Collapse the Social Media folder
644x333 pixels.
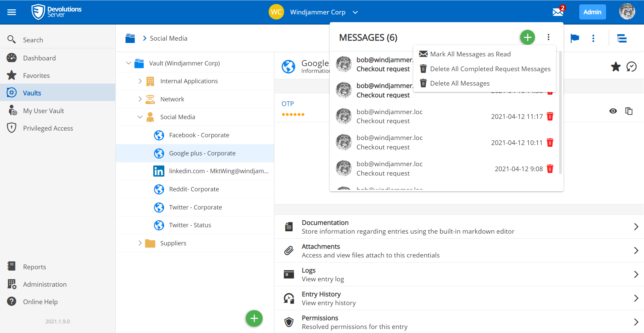tap(140, 117)
